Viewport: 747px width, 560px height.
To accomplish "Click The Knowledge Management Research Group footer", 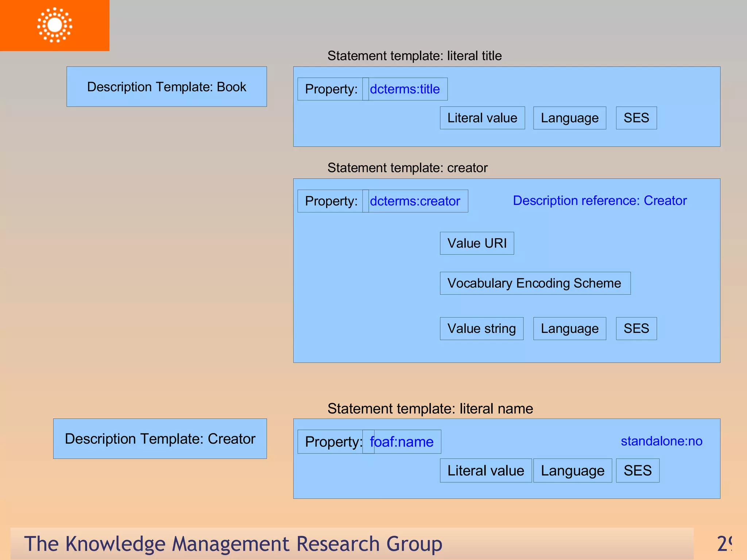I will [233, 544].
